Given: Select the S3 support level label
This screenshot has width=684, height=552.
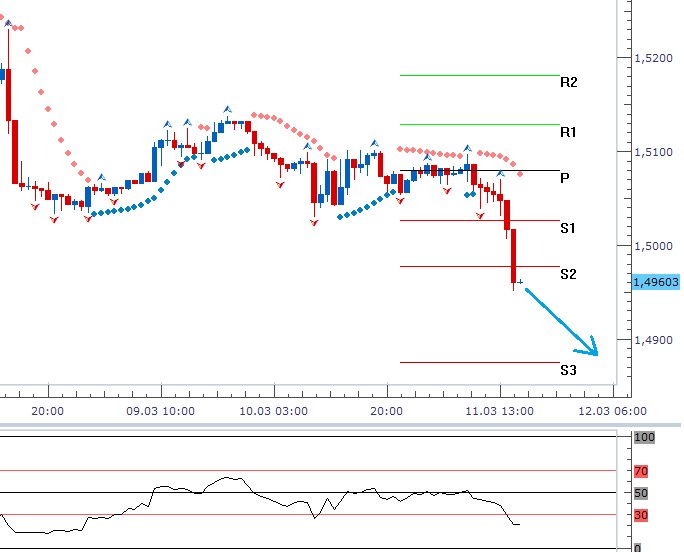Looking at the screenshot, I should point(568,370).
